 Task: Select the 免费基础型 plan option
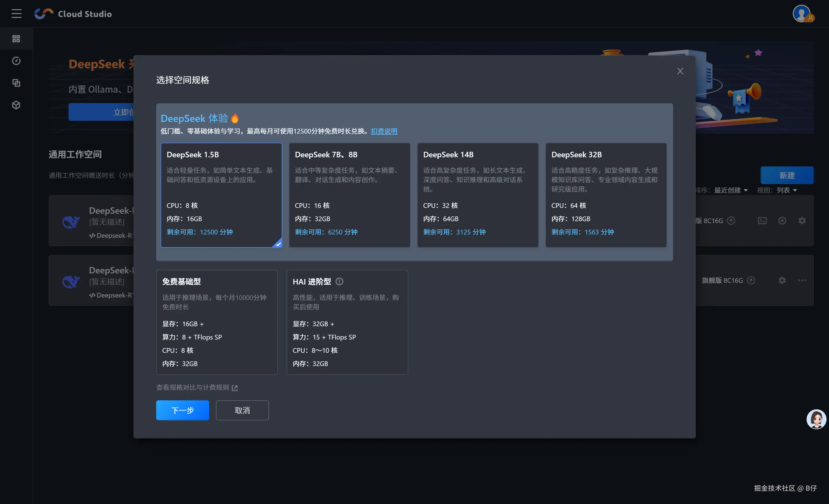[x=217, y=322]
